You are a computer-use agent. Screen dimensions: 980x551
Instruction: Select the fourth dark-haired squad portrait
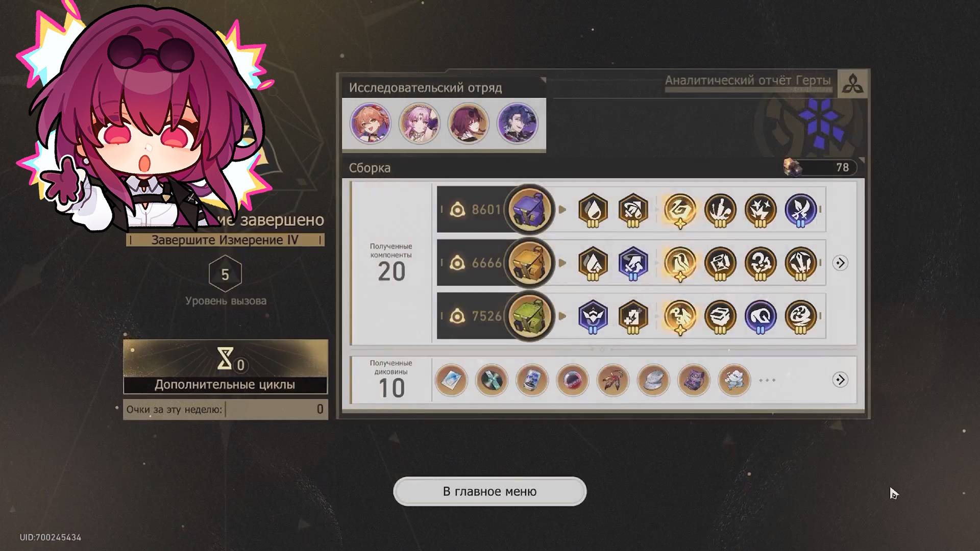point(517,123)
